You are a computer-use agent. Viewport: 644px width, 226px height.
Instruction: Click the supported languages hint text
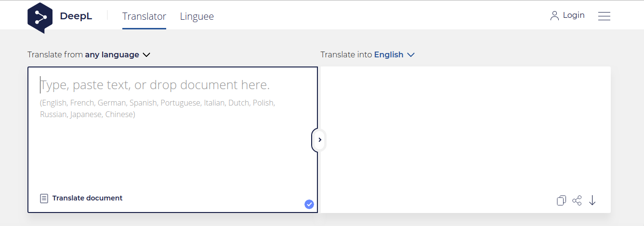coord(158,109)
